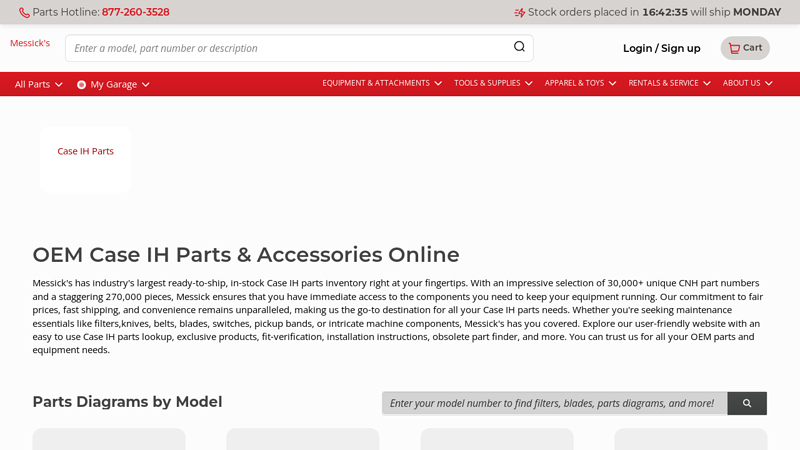800x450 pixels.
Task: Open the Messick's home logo
Action: point(30,43)
